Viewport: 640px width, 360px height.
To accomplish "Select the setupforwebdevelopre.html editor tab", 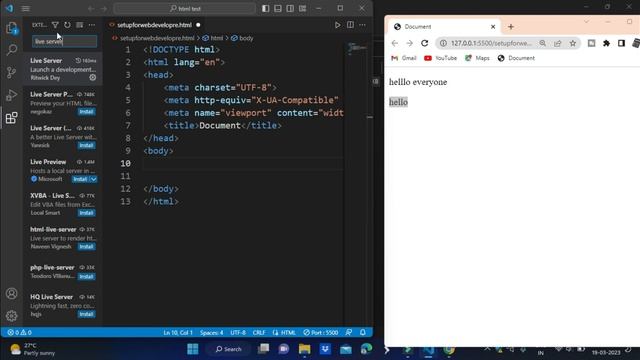I will [154, 25].
